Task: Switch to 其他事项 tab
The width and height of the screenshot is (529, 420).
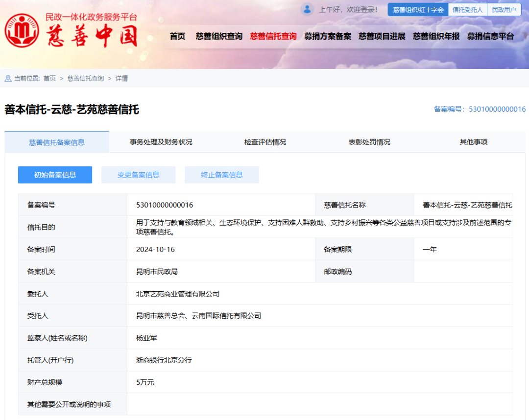Action: click(473, 142)
